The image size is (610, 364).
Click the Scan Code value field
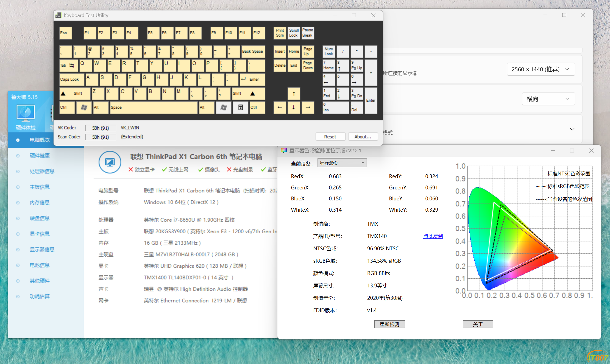tap(101, 137)
